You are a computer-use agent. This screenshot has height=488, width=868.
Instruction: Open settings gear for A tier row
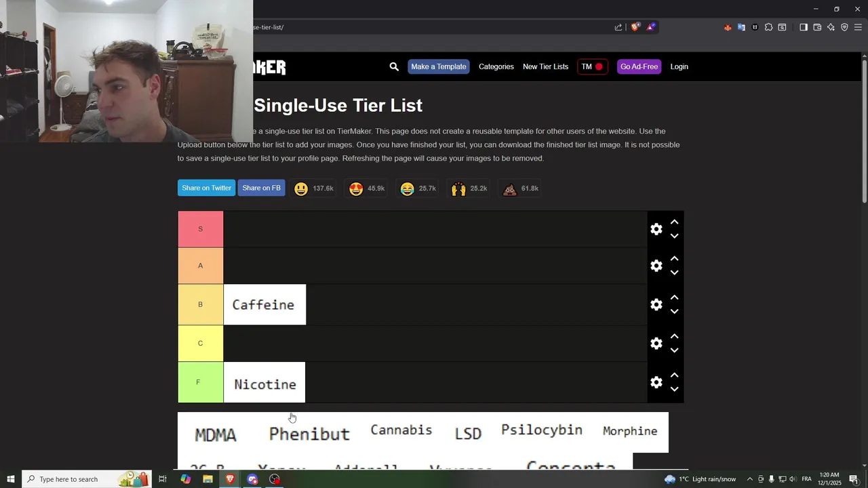point(656,266)
